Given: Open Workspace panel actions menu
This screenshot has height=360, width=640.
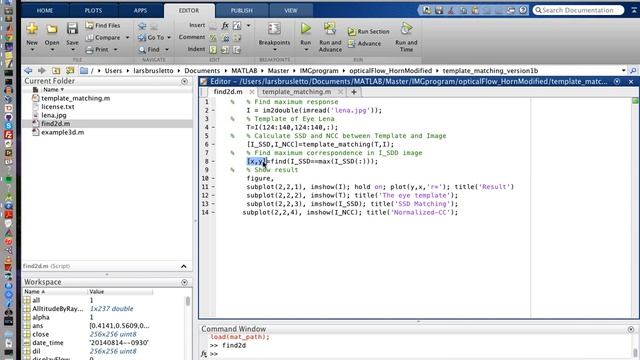Looking at the screenshot, I should click(184, 282).
